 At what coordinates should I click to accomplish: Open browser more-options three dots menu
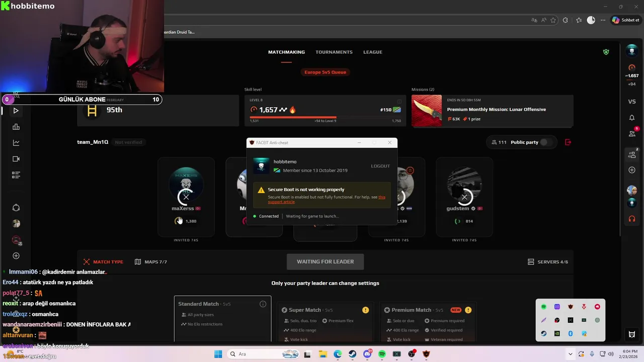click(603, 20)
